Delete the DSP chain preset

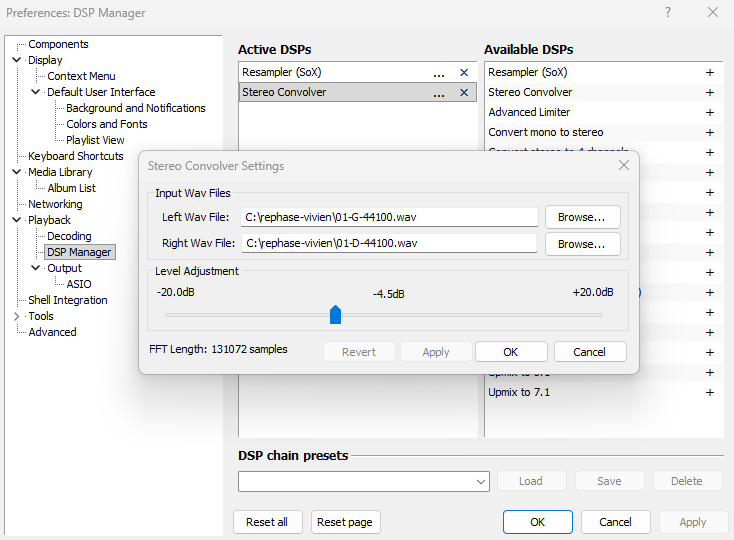pos(687,481)
